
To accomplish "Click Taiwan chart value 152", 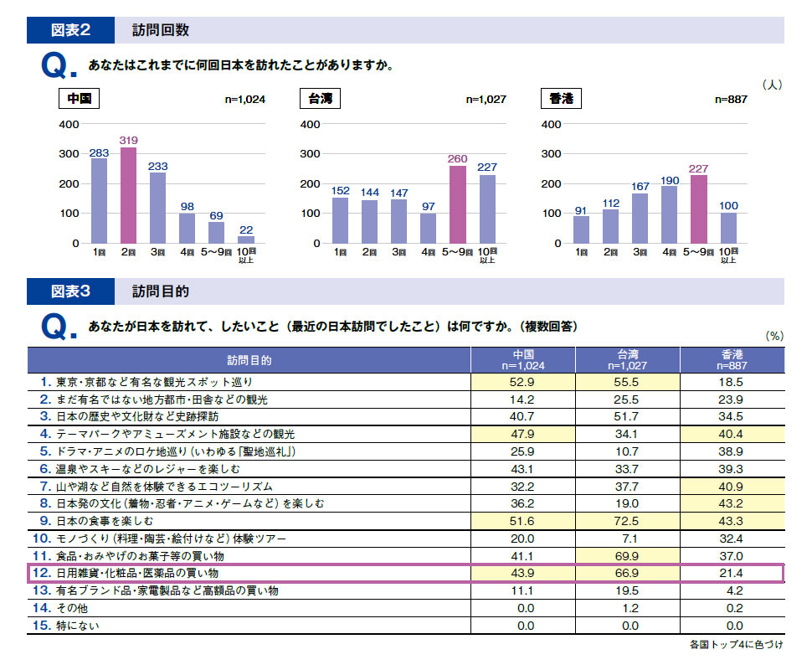I will (340, 191).
